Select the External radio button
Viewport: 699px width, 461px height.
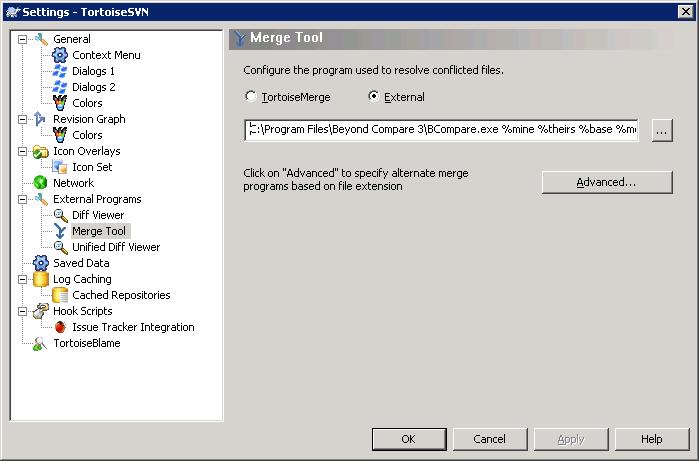[374, 96]
